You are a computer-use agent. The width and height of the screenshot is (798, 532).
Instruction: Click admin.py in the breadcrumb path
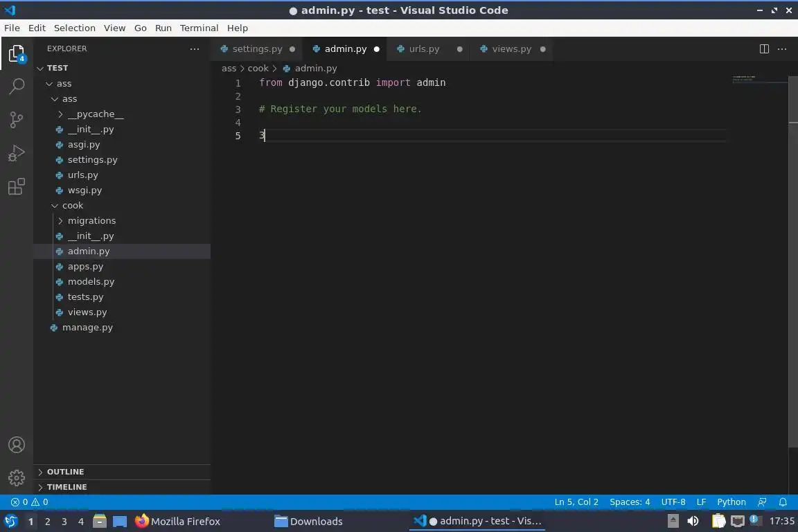click(x=316, y=68)
